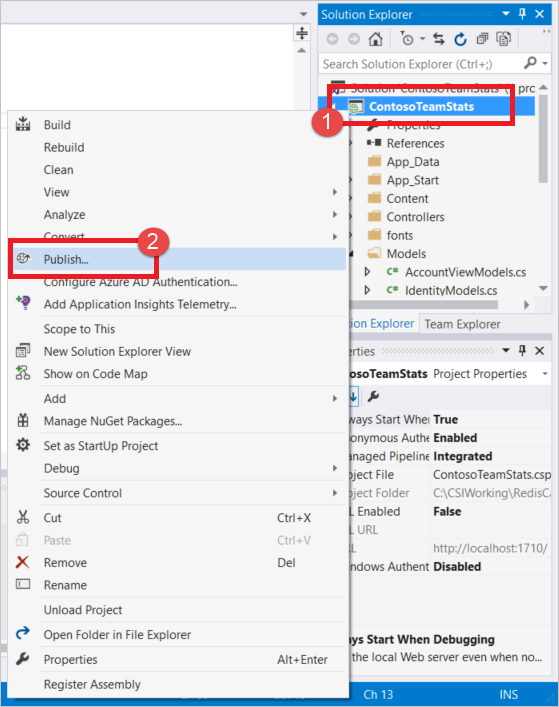
Task: Switch to Team Explorer tab
Action: pyautogui.click(x=462, y=324)
